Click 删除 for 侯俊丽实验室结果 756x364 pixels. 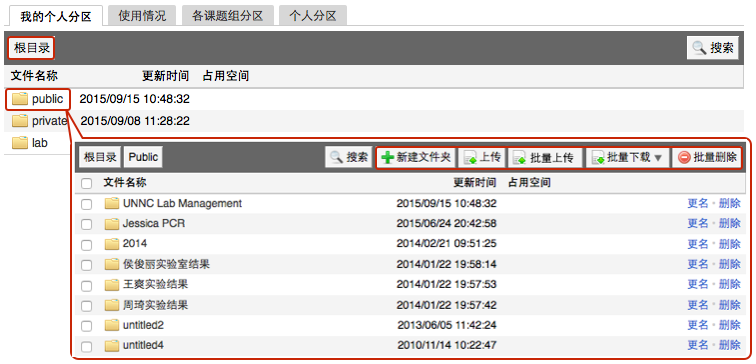coord(729,264)
